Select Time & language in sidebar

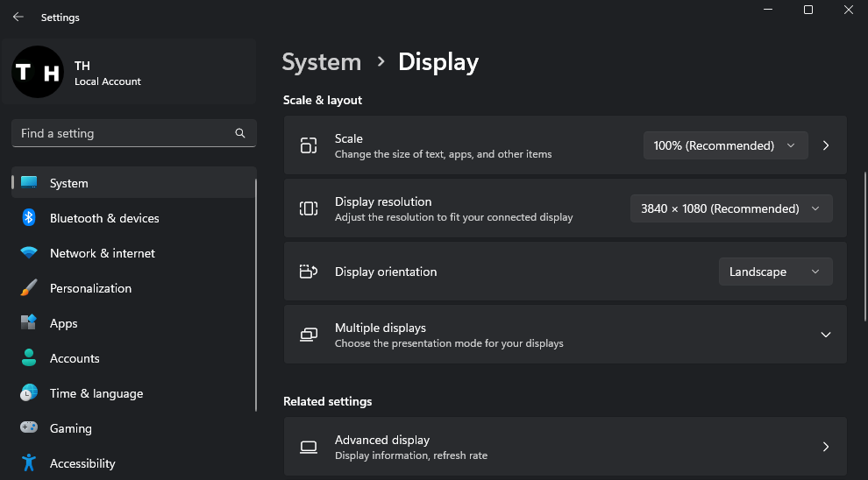click(x=96, y=393)
